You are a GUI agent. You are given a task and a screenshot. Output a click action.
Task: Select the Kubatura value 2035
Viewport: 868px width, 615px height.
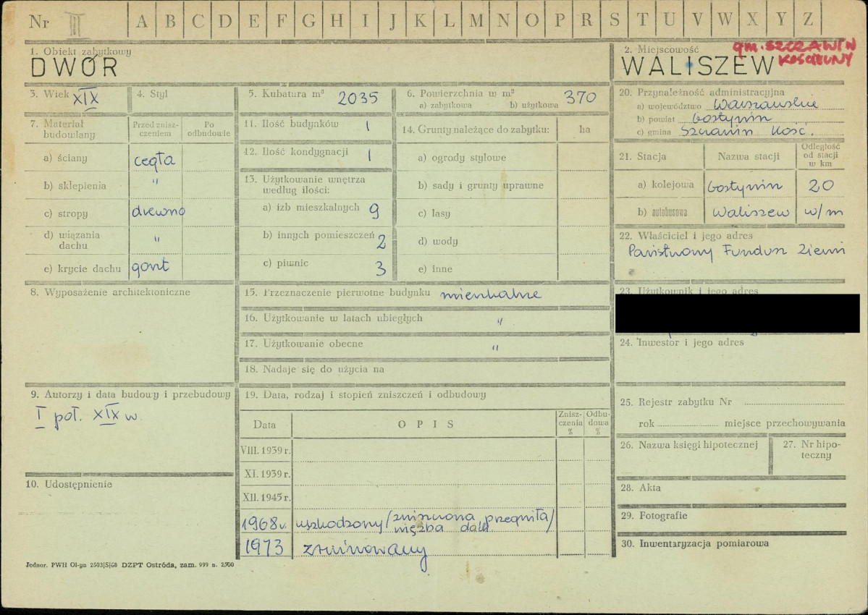358,98
